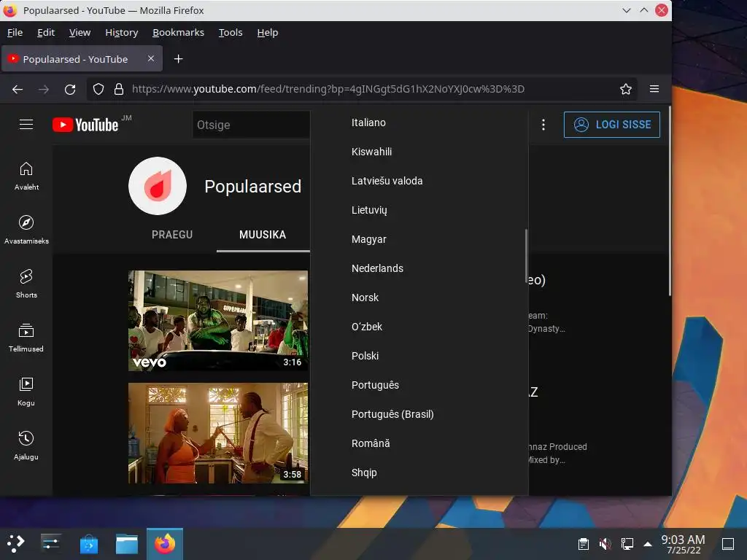Image resolution: width=747 pixels, height=560 pixels.
Task: Open the View menu
Action: coord(80,32)
